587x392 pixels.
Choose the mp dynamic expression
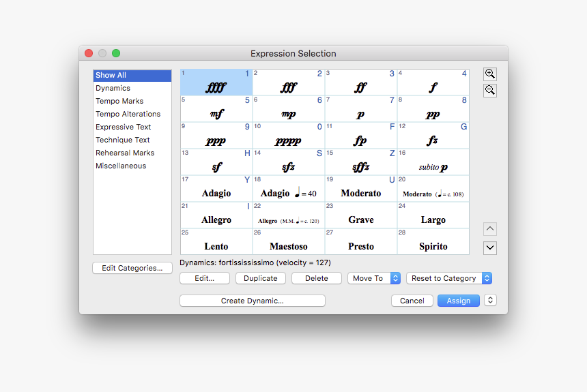pos(289,109)
